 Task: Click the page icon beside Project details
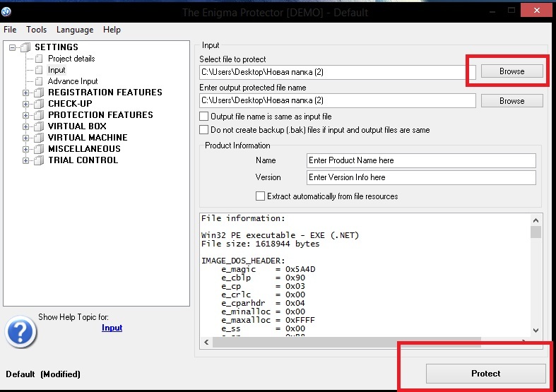coord(39,59)
